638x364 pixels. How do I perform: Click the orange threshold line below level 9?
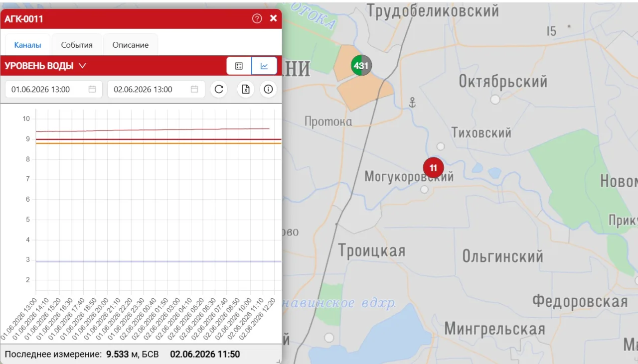tap(159, 143)
